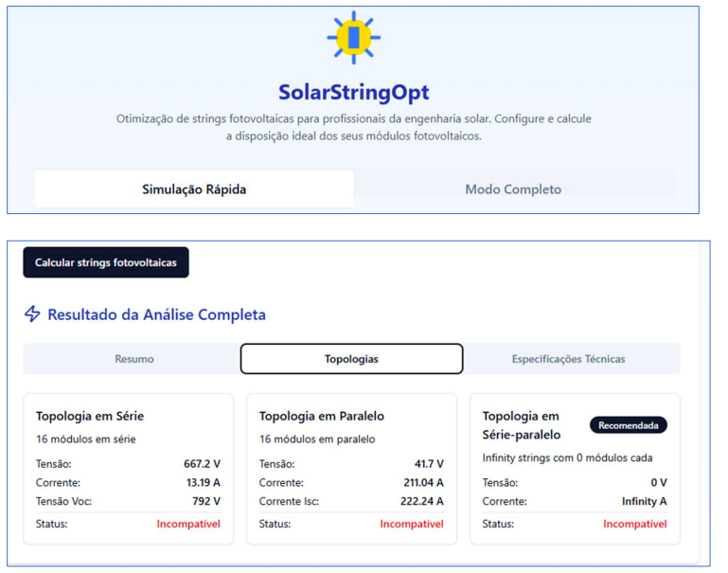This screenshot has width=728, height=573.
Task: Switch to Simulação Rápida tab
Action: pos(194,189)
